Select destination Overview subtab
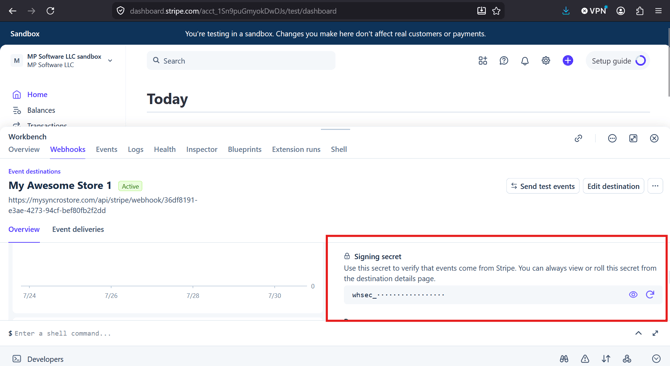Screen dimensions: 670x366 [x=24, y=229]
